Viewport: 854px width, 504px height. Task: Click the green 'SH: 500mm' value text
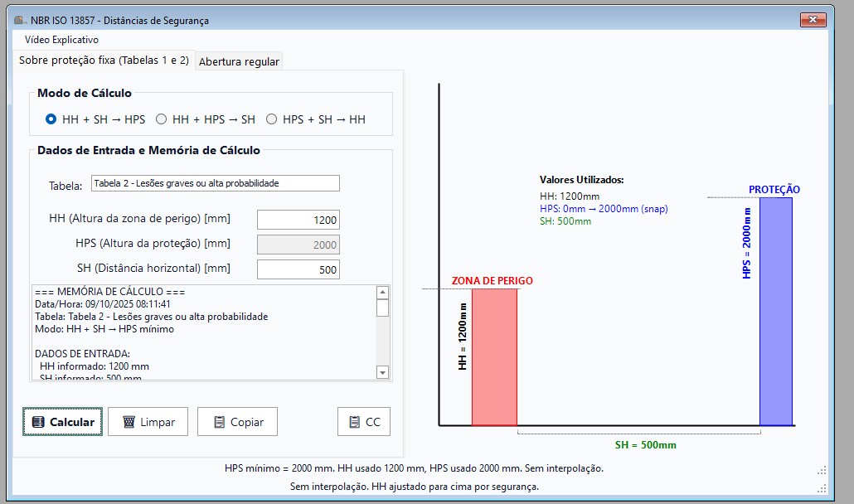point(565,221)
